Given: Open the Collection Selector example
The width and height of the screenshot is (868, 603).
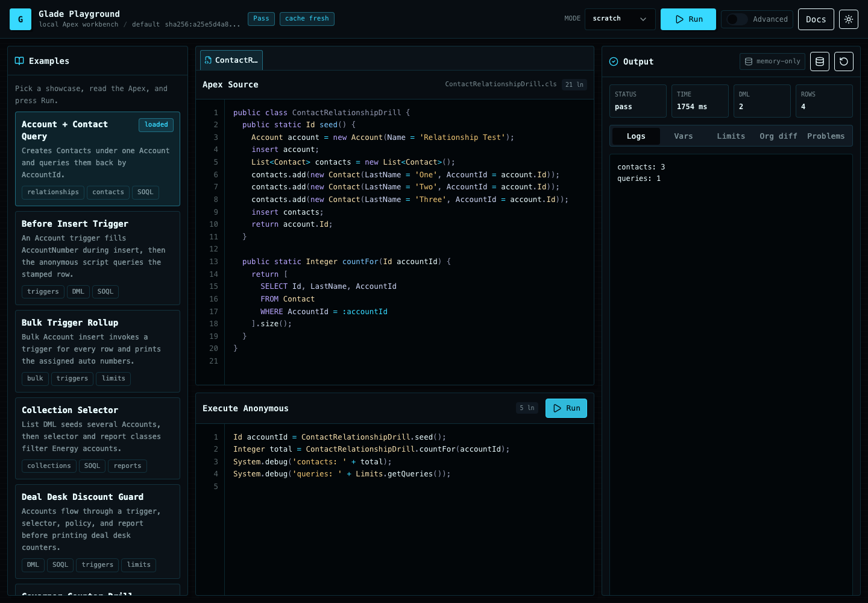Looking at the screenshot, I should pyautogui.click(x=98, y=438).
